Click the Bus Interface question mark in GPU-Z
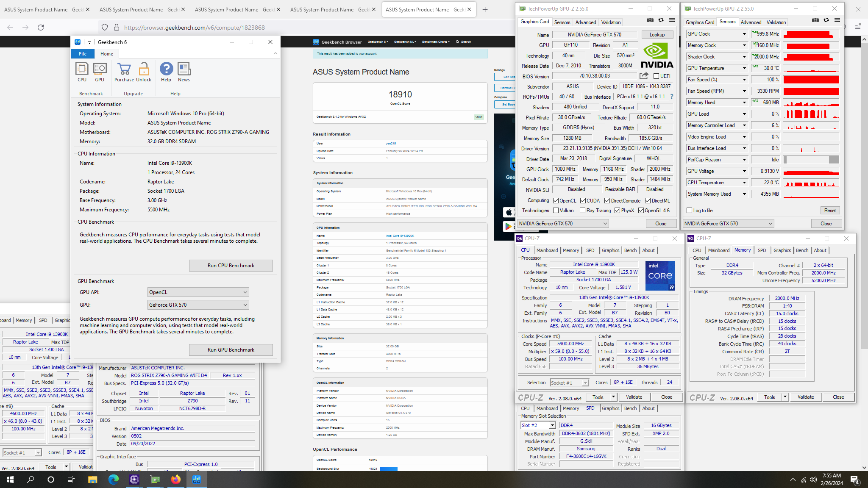This screenshot has width=868, height=488. click(672, 97)
